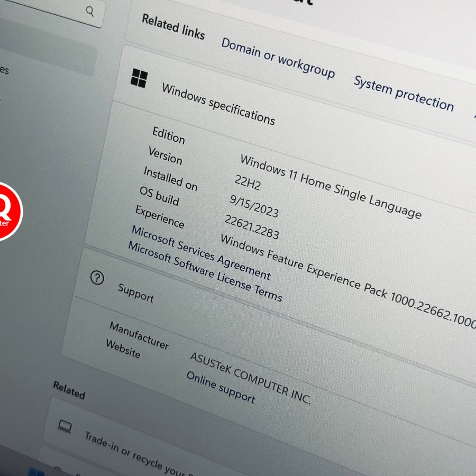Image resolution: width=476 pixels, height=476 pixels.
Task: Select the 9/15/2023 install date
Action: coord(254,206)
